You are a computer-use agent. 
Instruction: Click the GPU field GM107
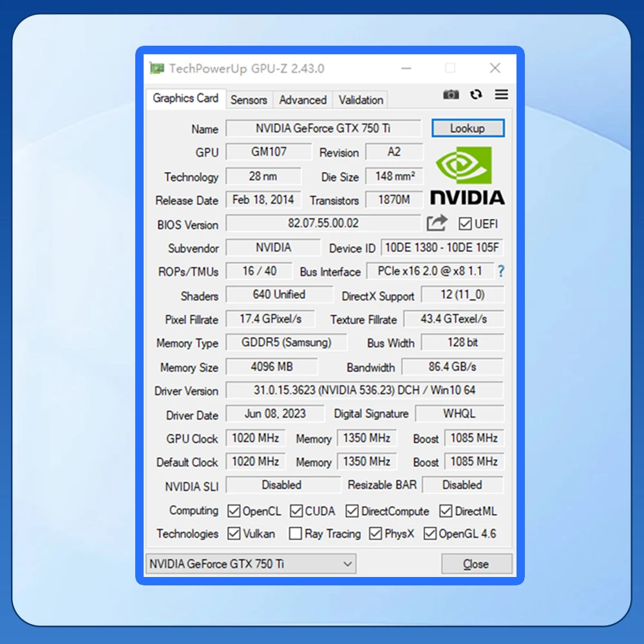pos(269,151)
